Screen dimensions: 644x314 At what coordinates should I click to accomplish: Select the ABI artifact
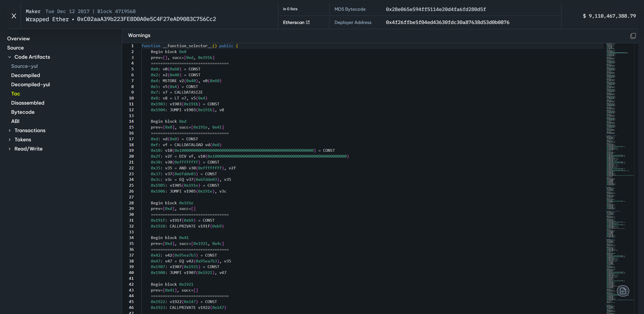tap(15, 121)
